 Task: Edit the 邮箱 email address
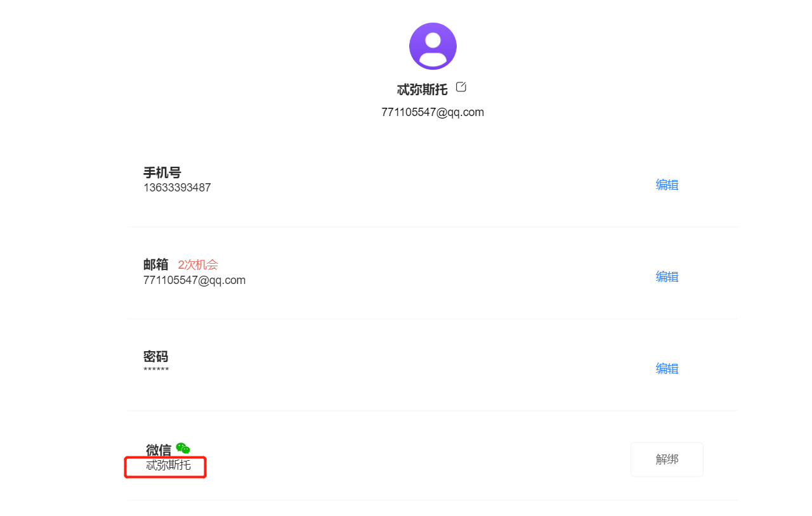[x=667, y=277]
